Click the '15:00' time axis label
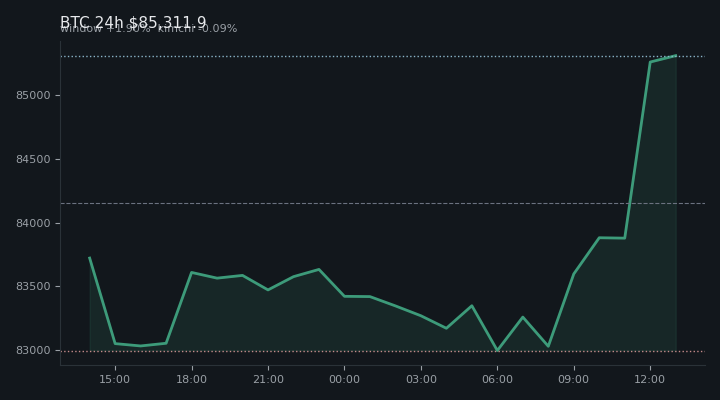 click(115, 379)
